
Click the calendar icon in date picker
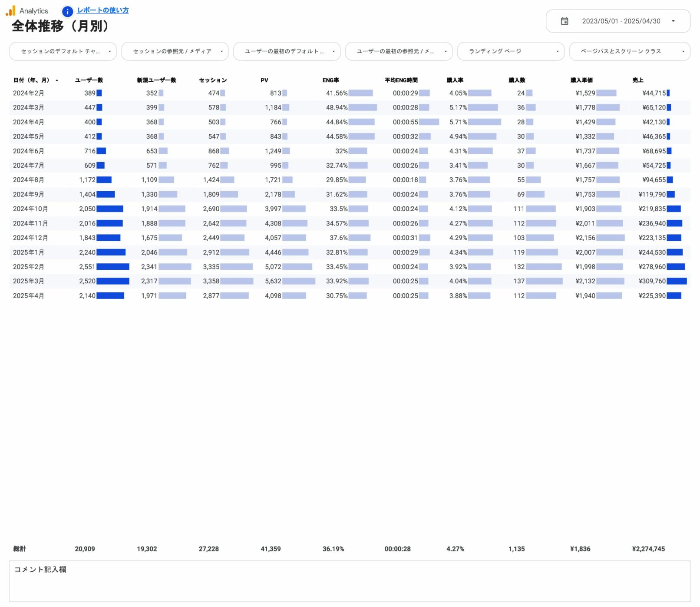[564, 21]
